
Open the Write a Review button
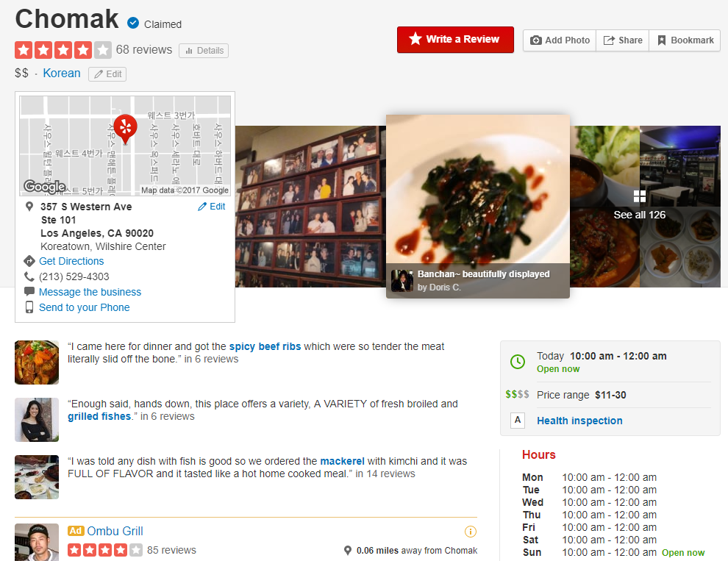point(455,40)
